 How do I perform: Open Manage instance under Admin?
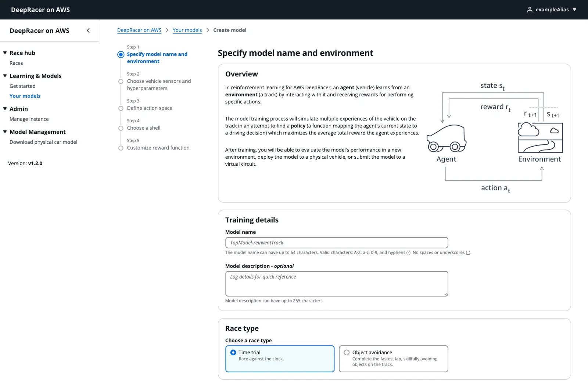click(x=29, y=119)
